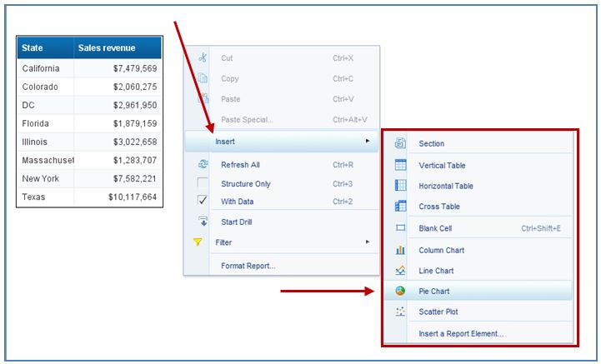Insert a Vertical Table
Viewport: 601px width, 364px height.
pyautogui.click(x=478, y=165)
